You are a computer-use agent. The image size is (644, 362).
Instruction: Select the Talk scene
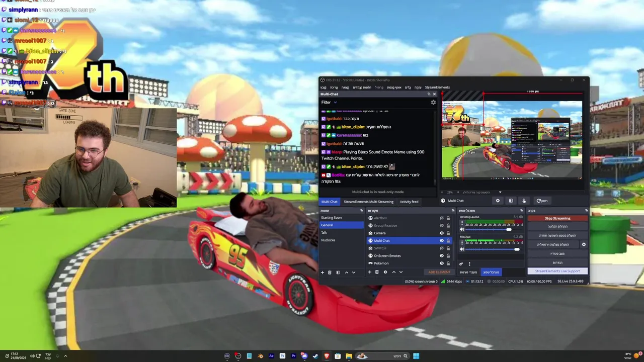tap(342, 233)
